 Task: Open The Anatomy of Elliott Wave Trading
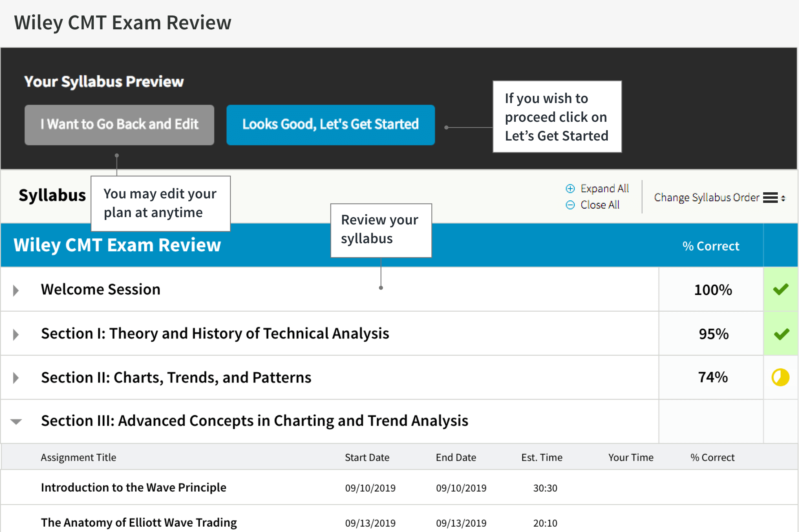click(139, 522)
